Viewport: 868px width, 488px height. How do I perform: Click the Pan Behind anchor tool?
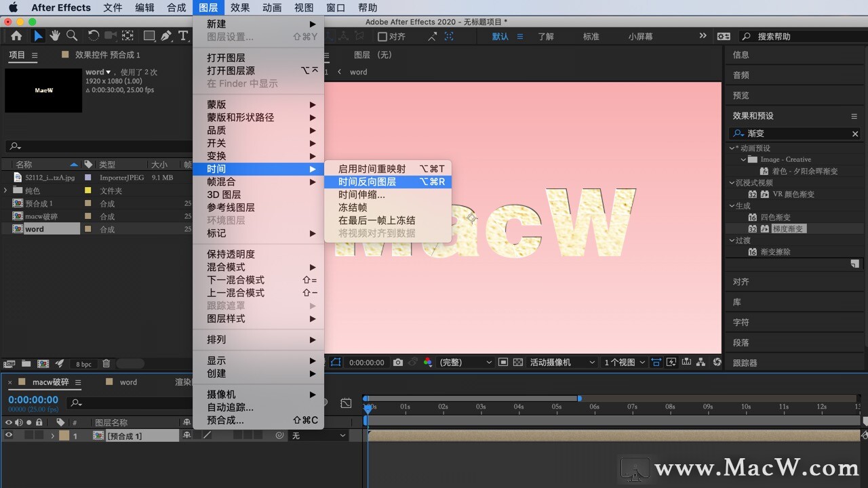(x=127, y=36)
